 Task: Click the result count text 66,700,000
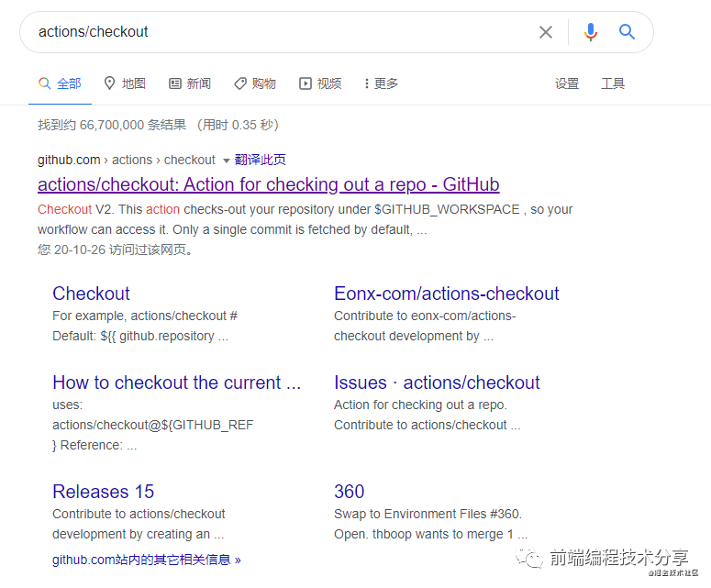tap(112, 125)
